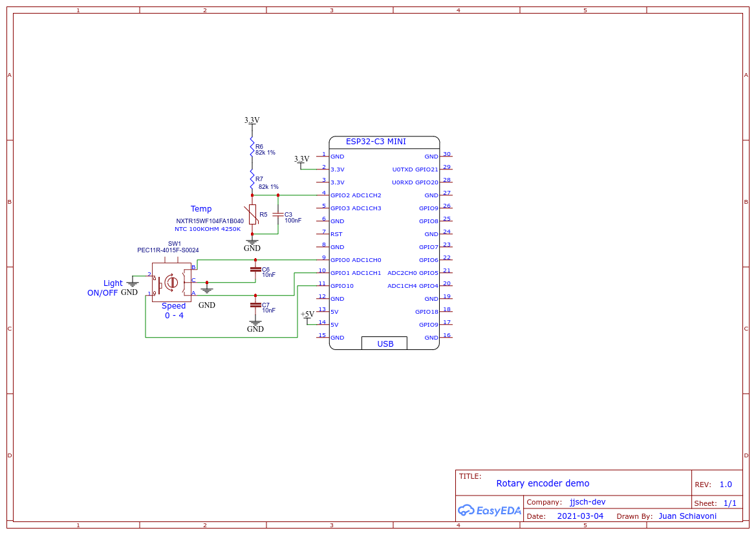
Task: Click pin label U0TXD GPIO21
Action: click(415, 169)
